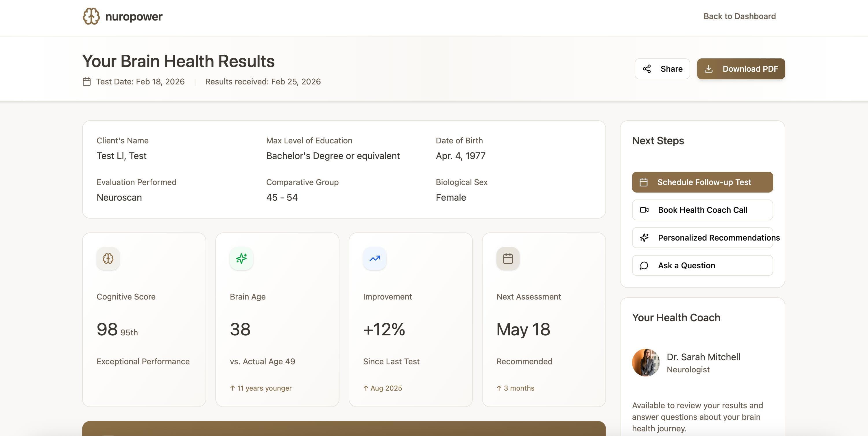Click the speech bubble icon on Ask a Question
Screen dimensions: 868x436
point(644,265)
